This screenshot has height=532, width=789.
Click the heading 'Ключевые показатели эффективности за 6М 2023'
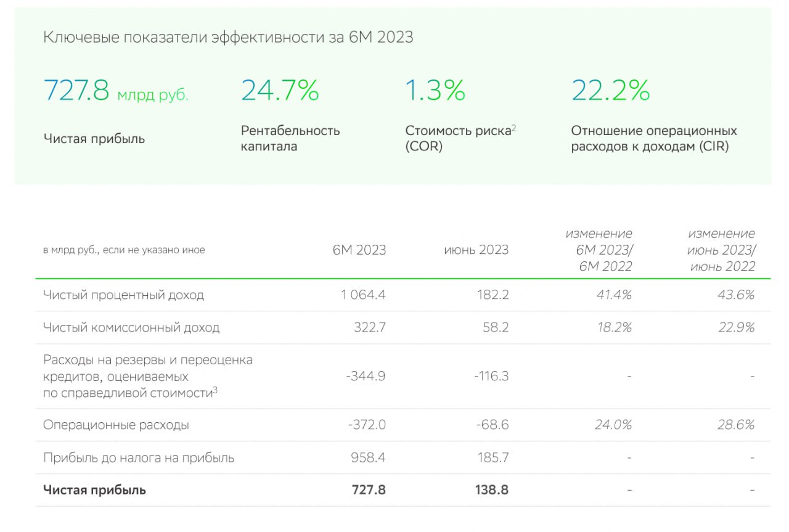(228, 38)
